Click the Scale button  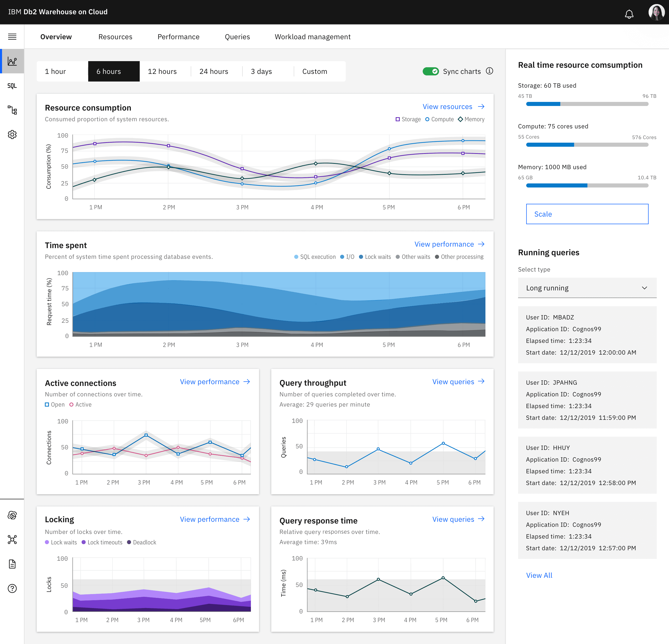click(587, 214)
